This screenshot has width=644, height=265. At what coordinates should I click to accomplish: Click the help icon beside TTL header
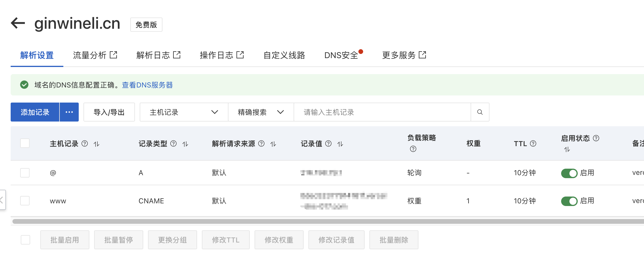coord(533,144)
